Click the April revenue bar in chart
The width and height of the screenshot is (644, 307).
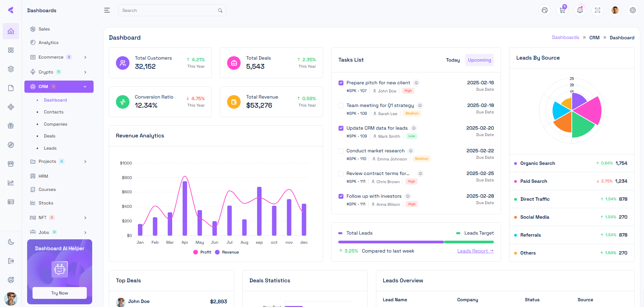pyautogui.click(x=185, y=208)
